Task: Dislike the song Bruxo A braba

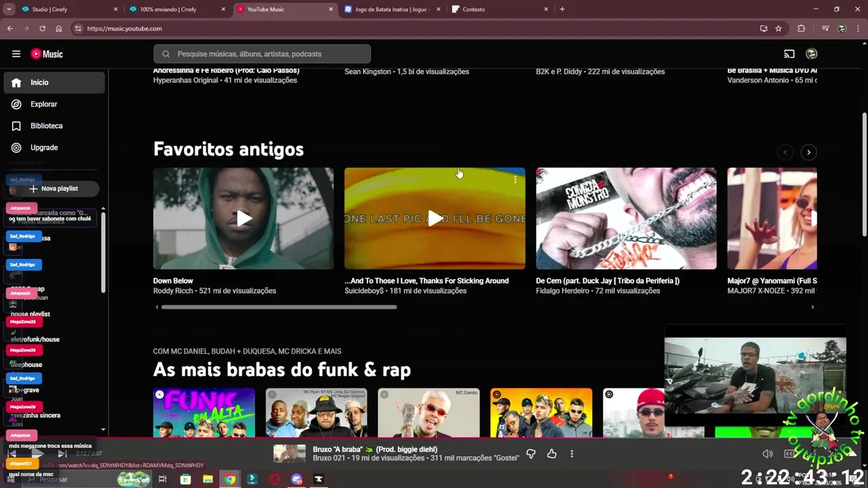Action: (531, 454)
